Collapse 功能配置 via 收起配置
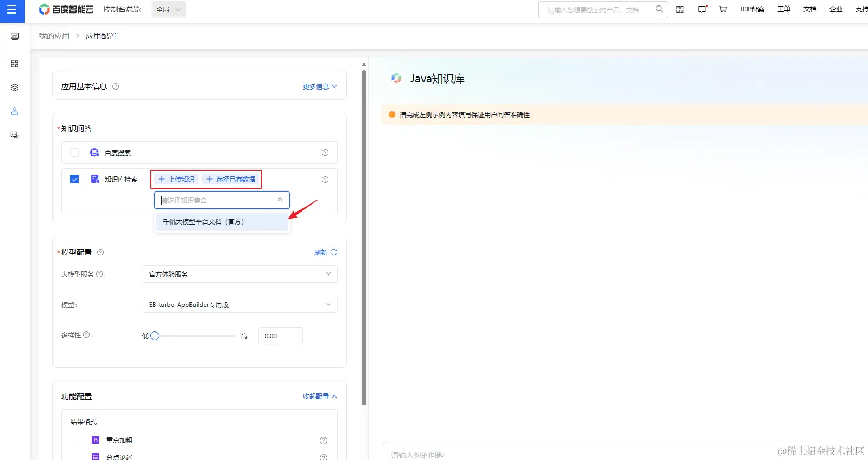Viewport: 868px width, 460px height. pyautogui.click(x=320, y=397)
